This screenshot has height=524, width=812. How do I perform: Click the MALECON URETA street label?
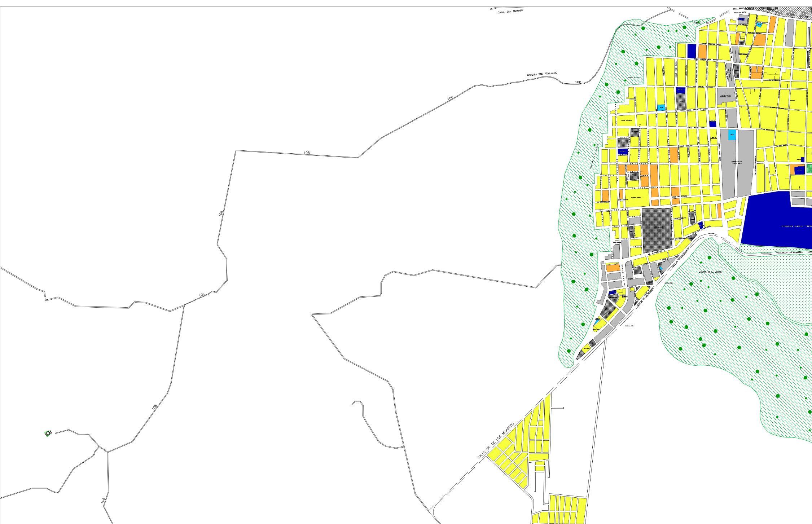tap(740, 12)
